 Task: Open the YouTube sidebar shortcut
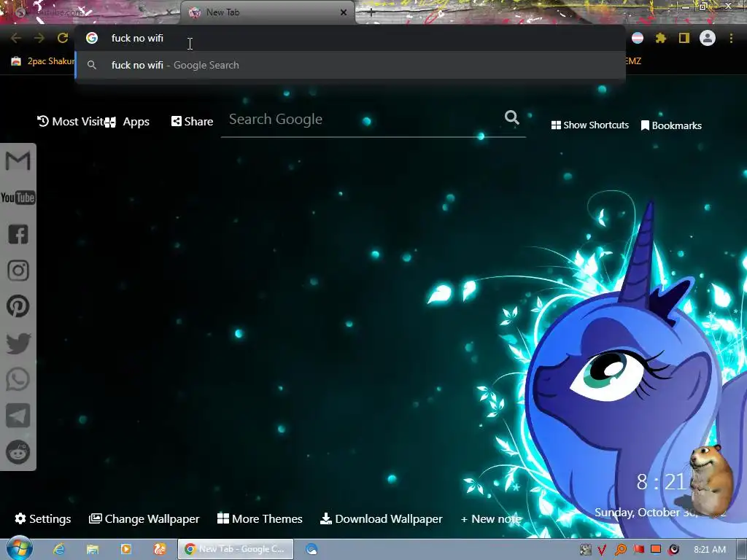pyautogui.click(x=18, y=197)
